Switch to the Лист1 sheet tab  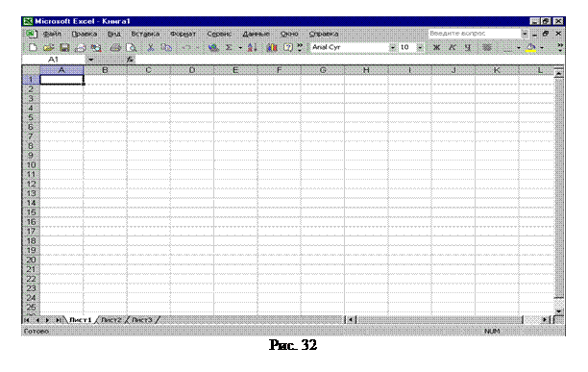pos(81,320)
